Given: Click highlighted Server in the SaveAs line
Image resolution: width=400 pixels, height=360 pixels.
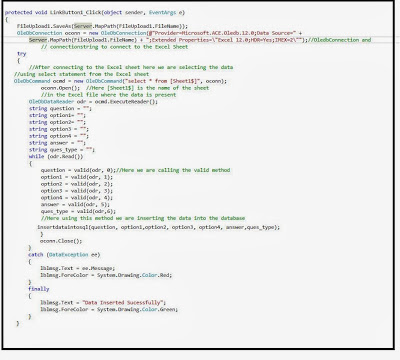Looking at the screenshot, I should coord(83,26).
